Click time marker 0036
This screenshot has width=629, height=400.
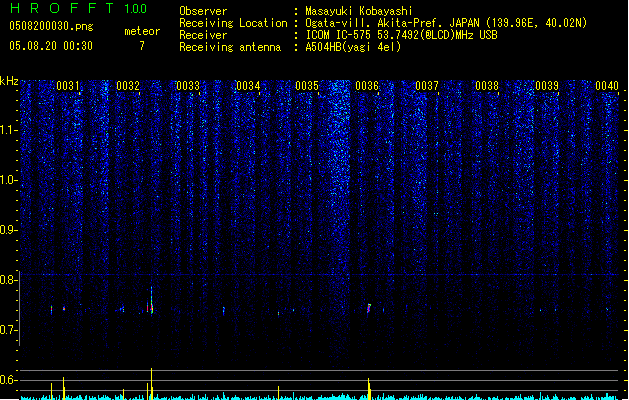pyautogui.click(x=367, y=86)
